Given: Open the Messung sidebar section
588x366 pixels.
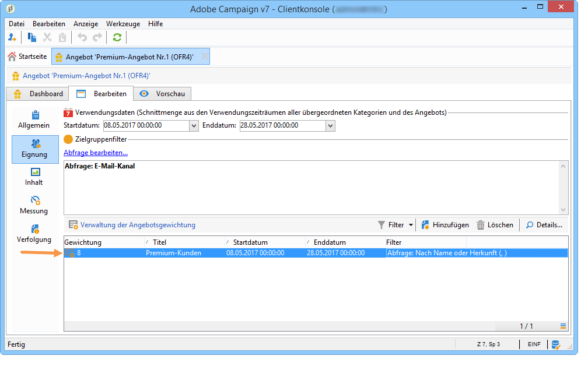Looking at the screenshot, I should [x=34, y=206].
